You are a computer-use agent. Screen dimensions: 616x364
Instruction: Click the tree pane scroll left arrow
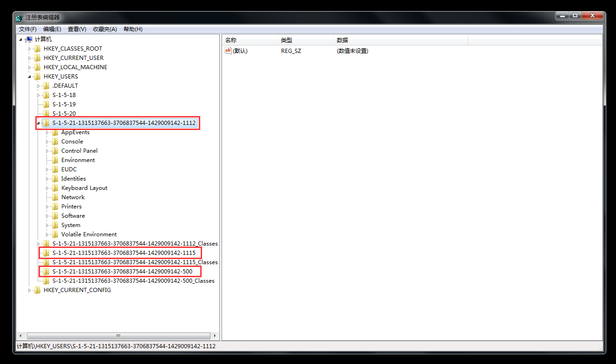tap(20, 335)
